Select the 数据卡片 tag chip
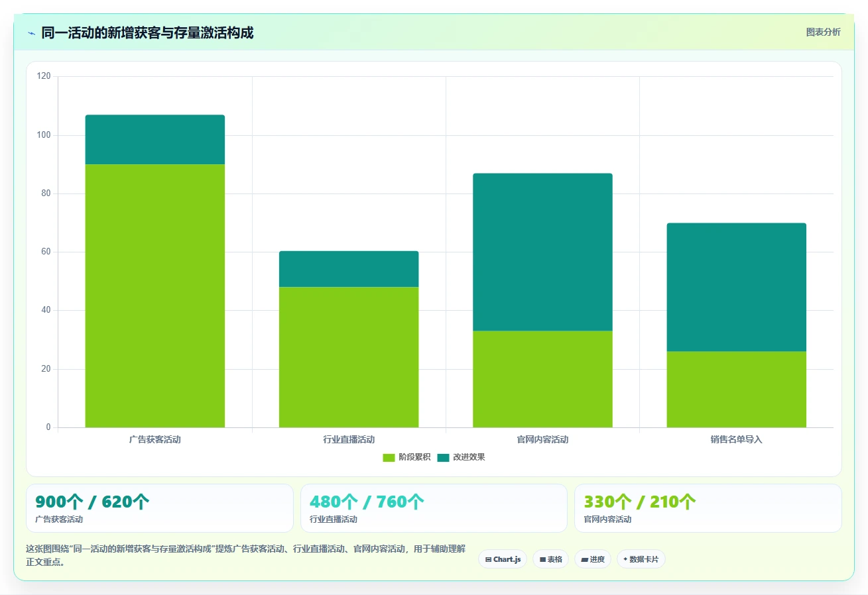The image size is (868, 595). (x=641, y=559)
